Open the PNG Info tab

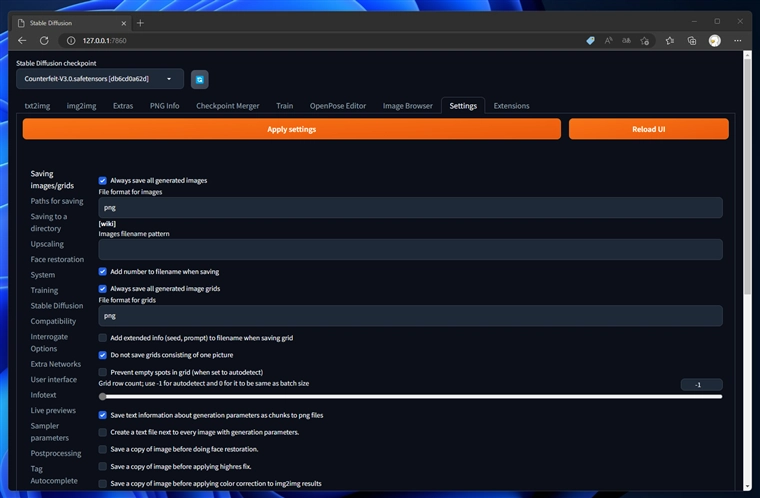pyautogui.click(x=164, y=106)
